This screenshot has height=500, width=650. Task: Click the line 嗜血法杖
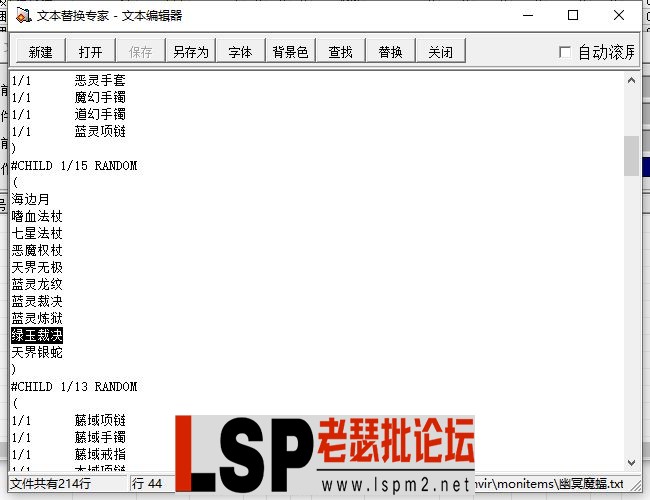tap(37, 216)
